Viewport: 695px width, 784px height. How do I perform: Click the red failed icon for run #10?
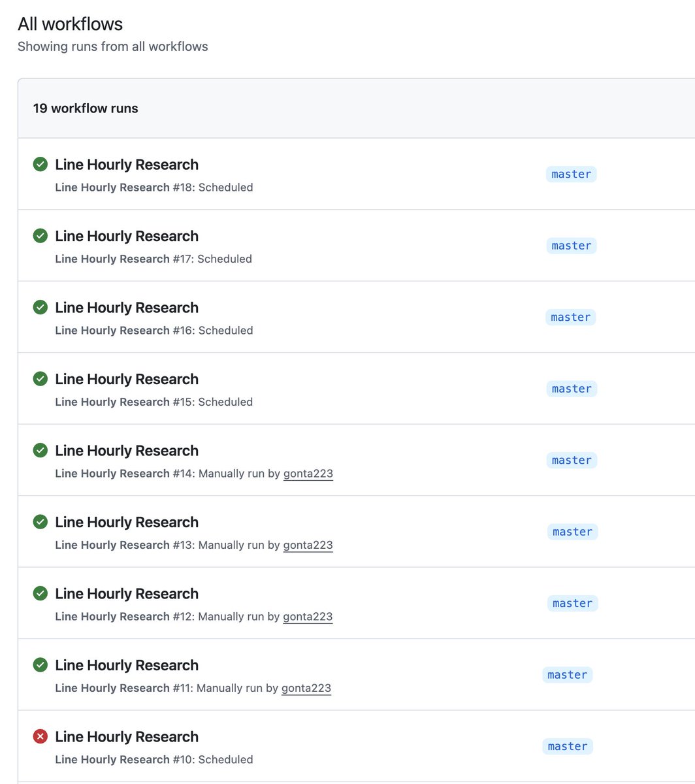point(40,737)
